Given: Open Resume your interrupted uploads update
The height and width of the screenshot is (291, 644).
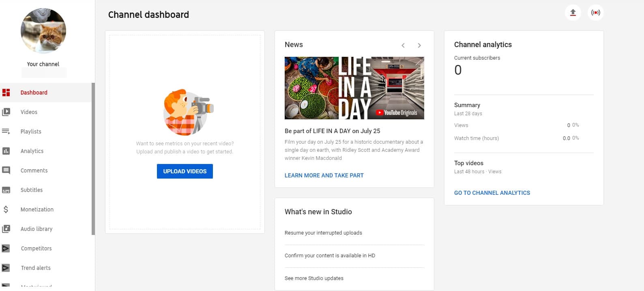Looking at the screenshot, I should [x=323, y=233].
